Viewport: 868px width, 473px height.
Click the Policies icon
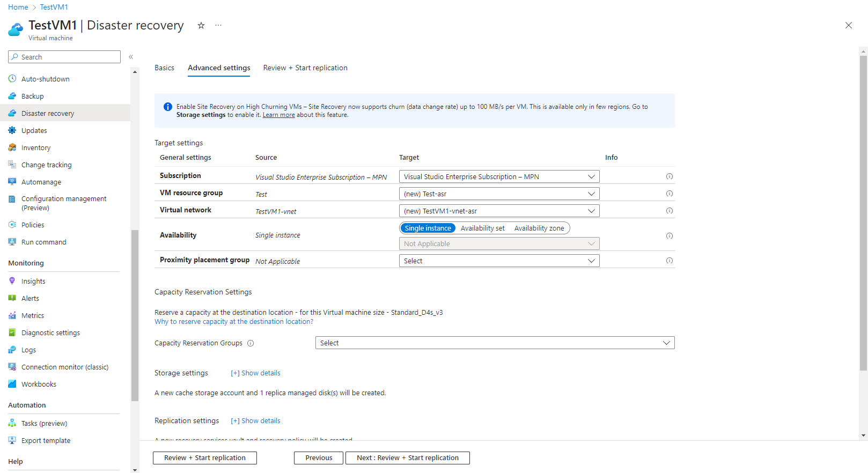tap(12, 225)
